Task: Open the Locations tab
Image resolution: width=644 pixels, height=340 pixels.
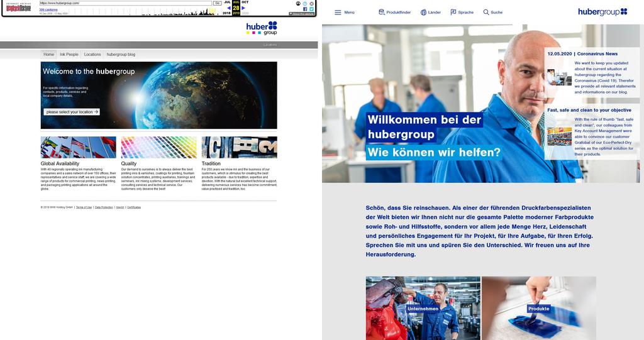Action: (92, 54)
